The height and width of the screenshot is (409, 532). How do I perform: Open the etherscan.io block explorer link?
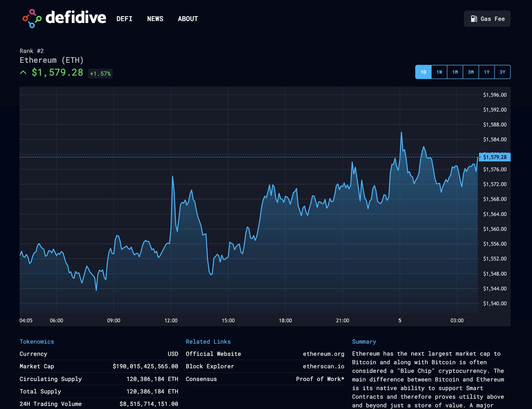point(323,366)
